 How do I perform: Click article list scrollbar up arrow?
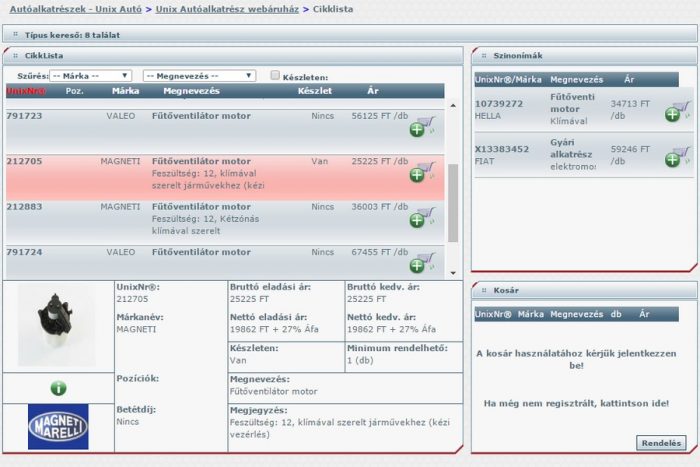[453, 106]
